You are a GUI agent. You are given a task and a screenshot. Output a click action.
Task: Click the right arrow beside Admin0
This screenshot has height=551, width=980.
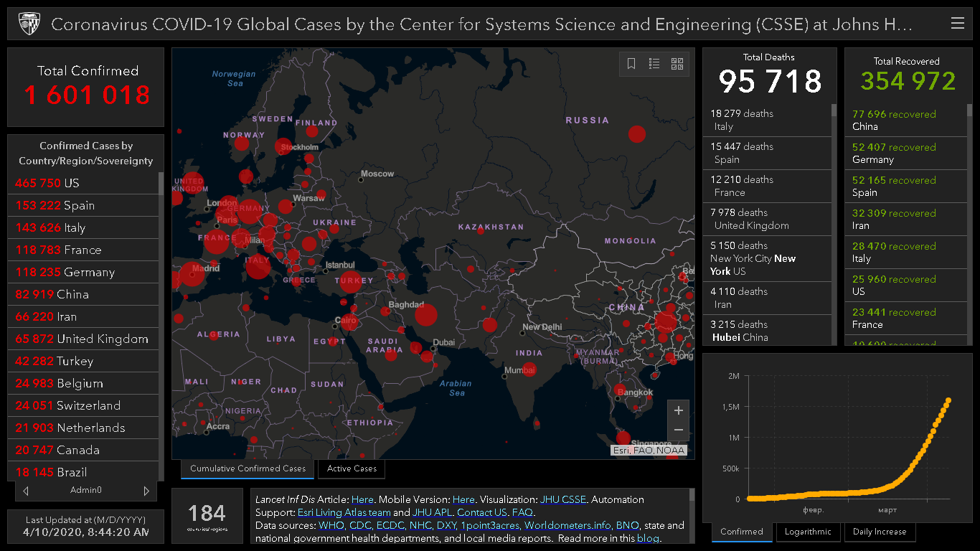point(146,491)
